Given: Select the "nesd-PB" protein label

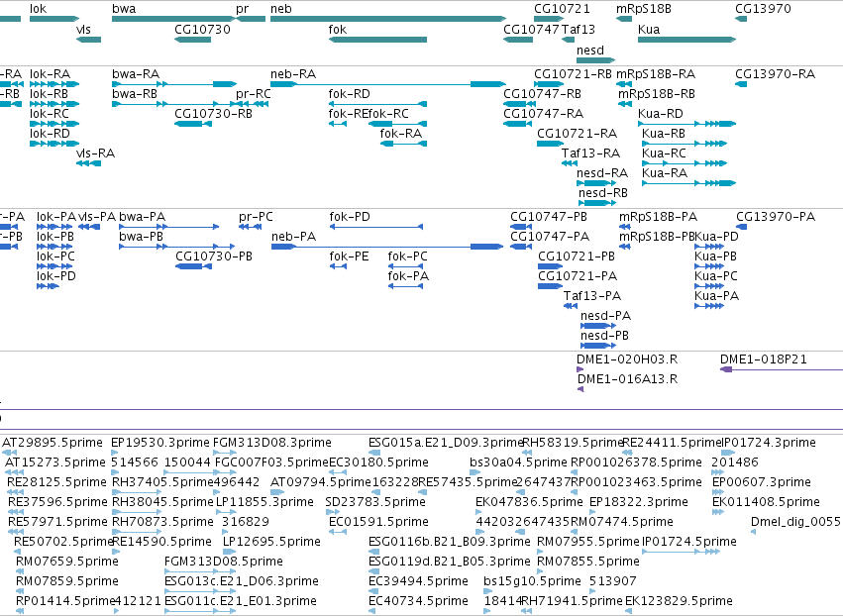Looking at the screenshot, I should 605,336.
